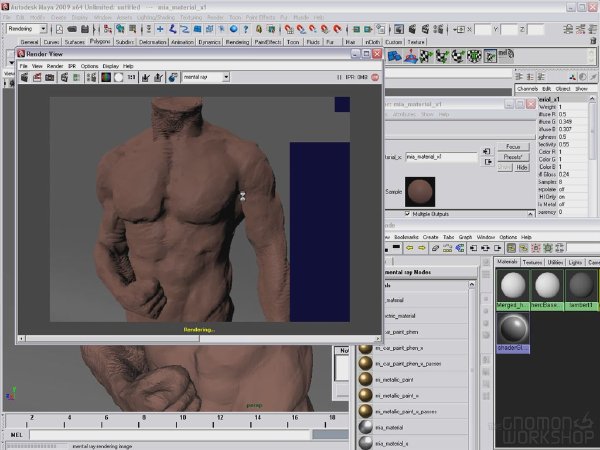Select the shaderGlow material swatch

[513, 333]
